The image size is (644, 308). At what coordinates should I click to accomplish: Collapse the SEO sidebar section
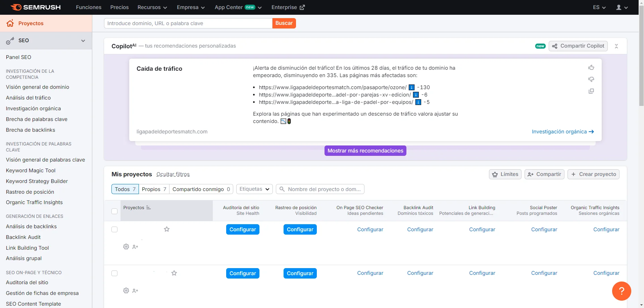[x=83, y=41]
